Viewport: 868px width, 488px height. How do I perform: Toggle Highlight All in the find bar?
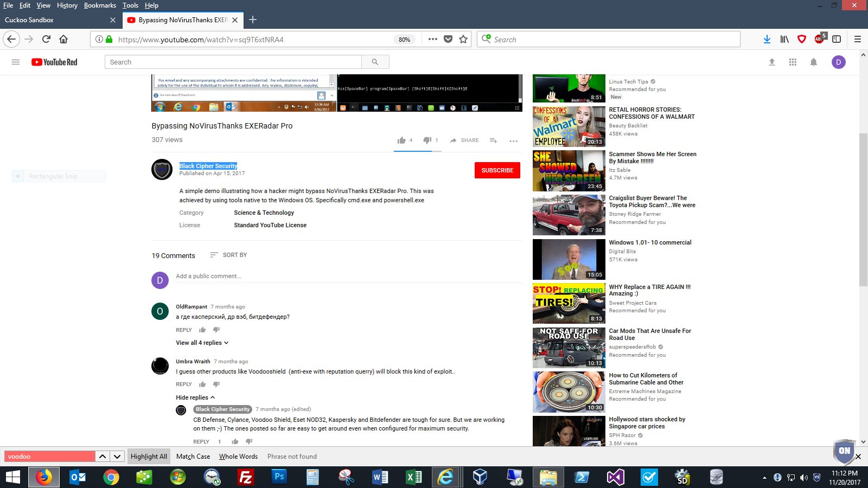pos(149,457)
